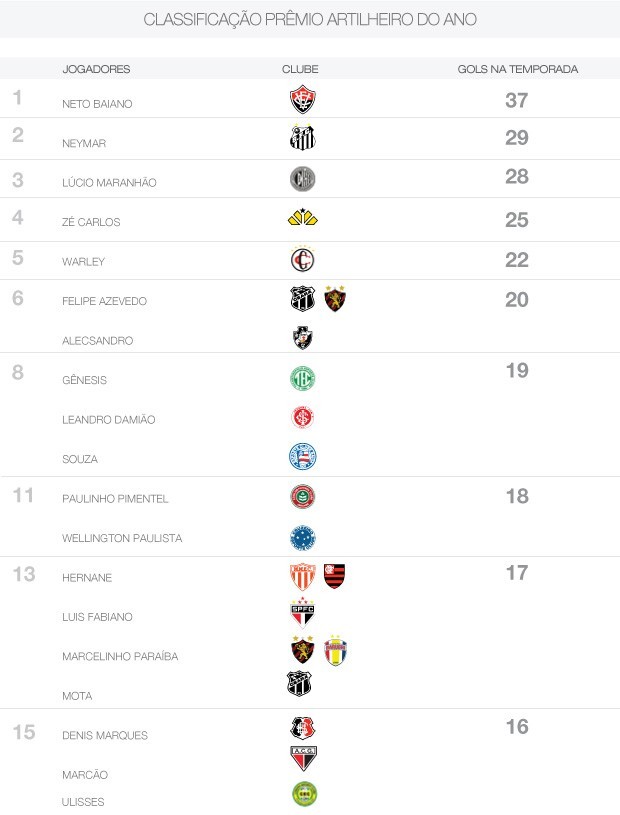
Task: Click the Cruzeiro crest beside Wellington Paulista
Action: click(302, 537)
